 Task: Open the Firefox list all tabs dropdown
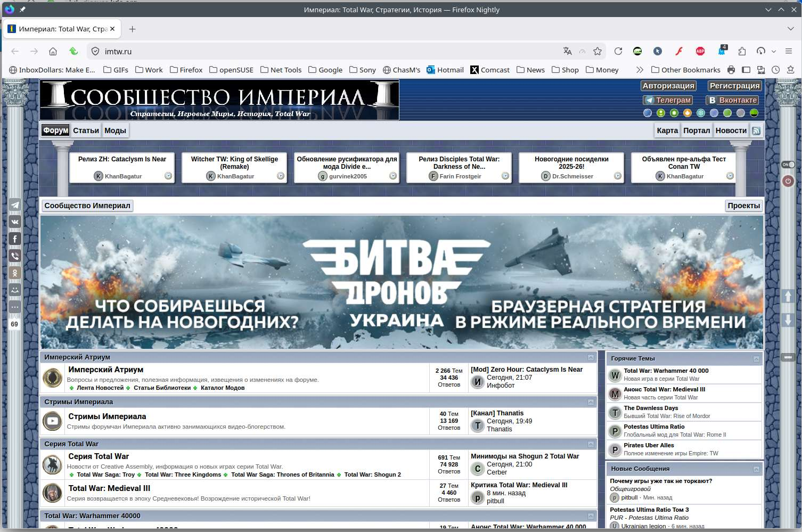[x=790, y=29]
